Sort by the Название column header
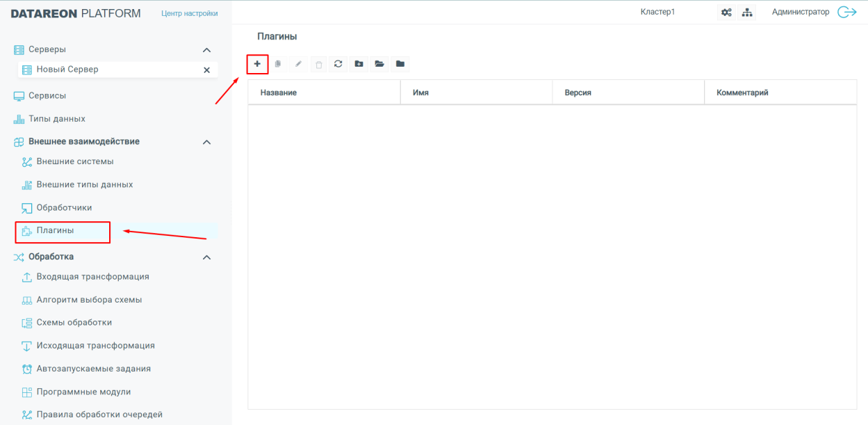 pyautogui.click(x=279, y=93)
